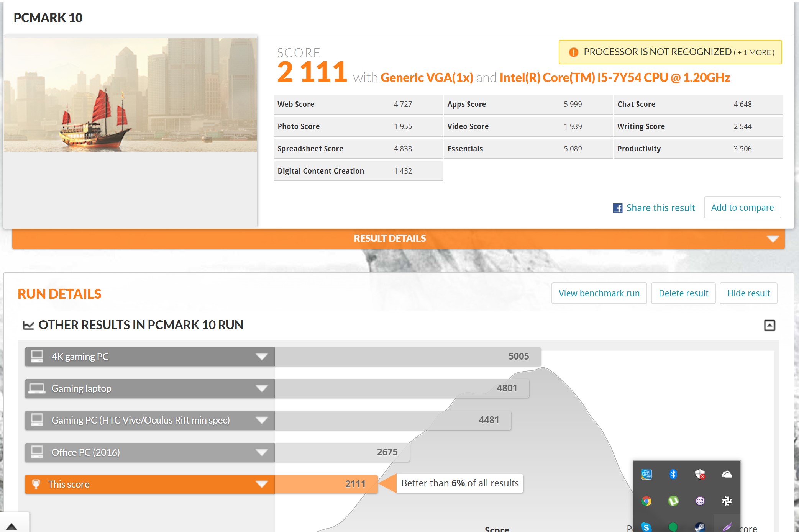This screenshot has width=799, height=532.
Task: Select the Video Score row showing 1 939
Action: click(x=528, y=126)
